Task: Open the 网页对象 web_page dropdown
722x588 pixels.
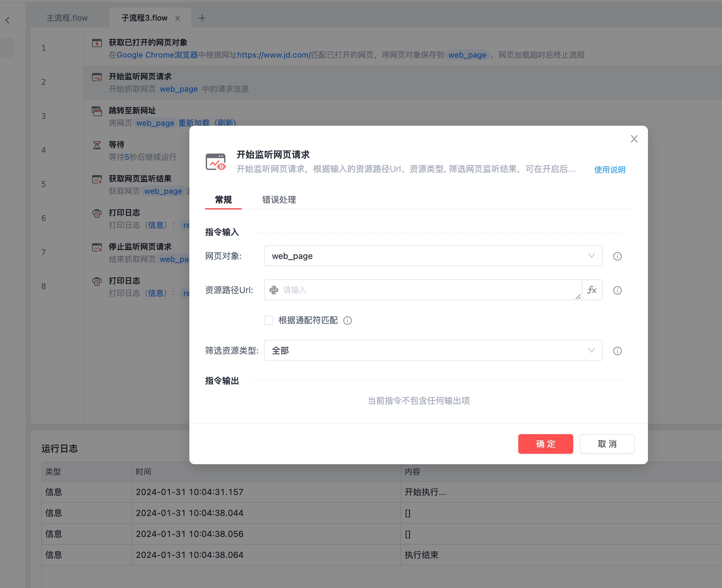Action: click(433, 256)
